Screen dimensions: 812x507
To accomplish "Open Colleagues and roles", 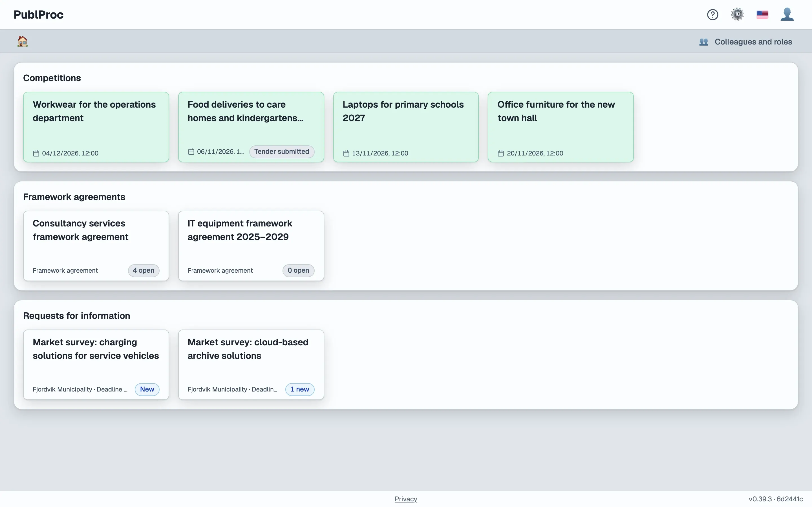I will point(745,42).
